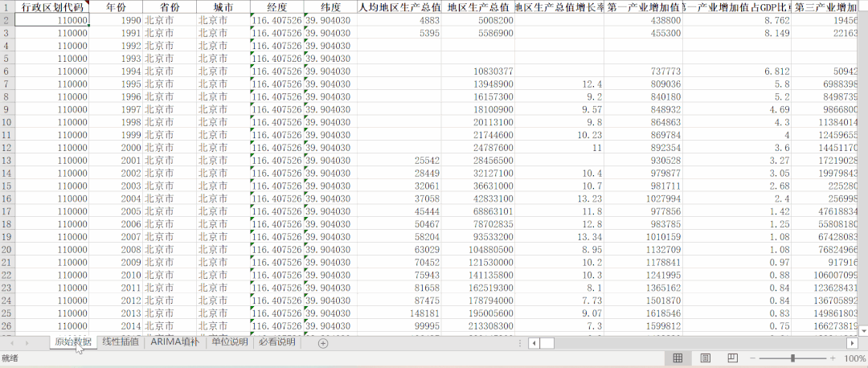868x368 pixels.
Task: Switch to Normal view icon in status bar
Action: coord(678,358)
